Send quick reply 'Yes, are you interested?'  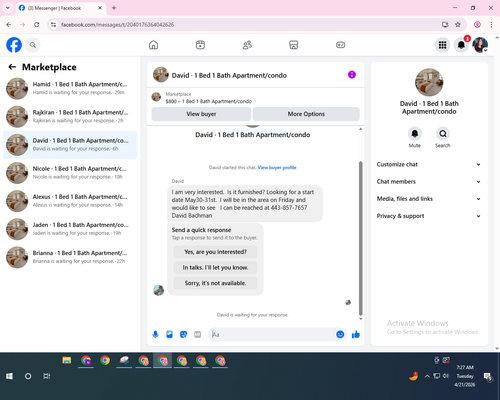(x=215, y=252)
